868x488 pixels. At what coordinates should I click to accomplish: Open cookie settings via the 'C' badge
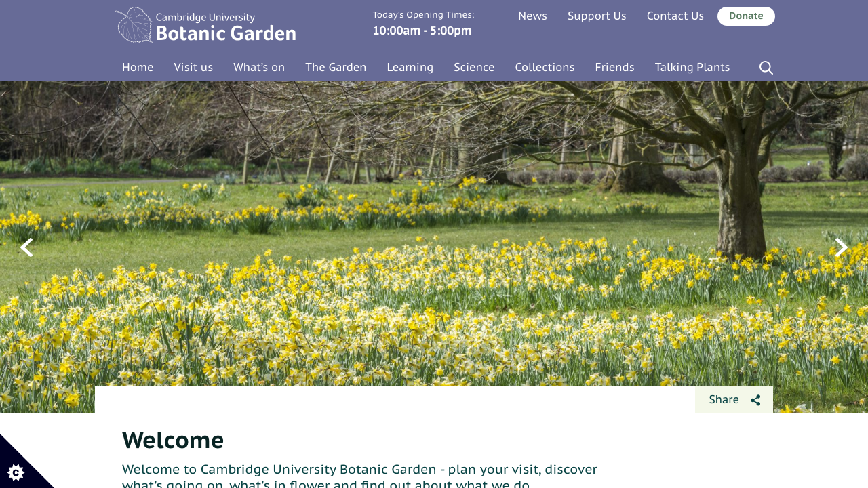coord(16,472)
